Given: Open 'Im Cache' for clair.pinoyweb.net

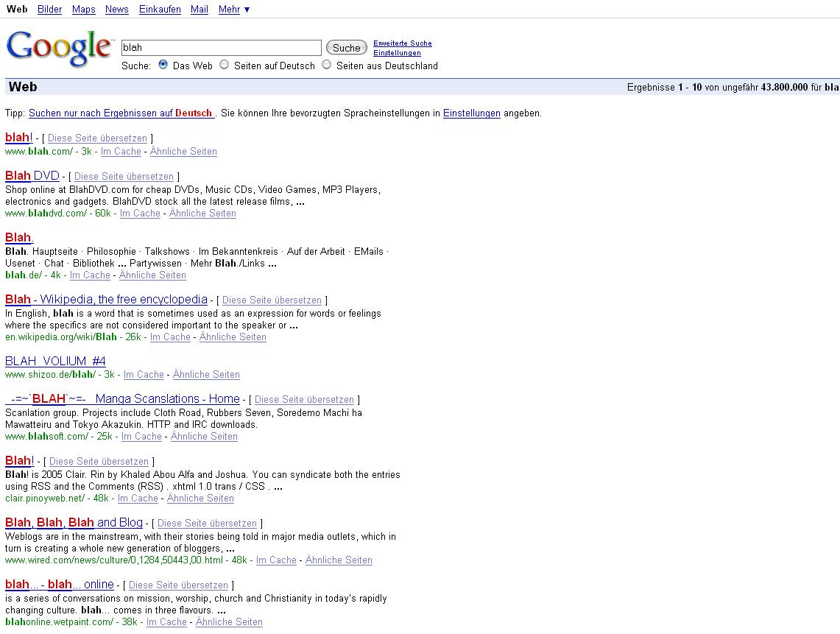Looking at the screenshot, I should 138,498.
